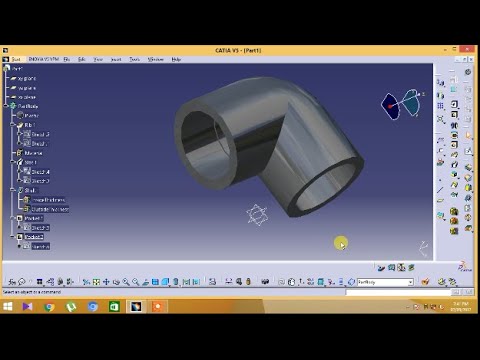Open the Edit menu
480x360 pixels.
pos(82,59)
